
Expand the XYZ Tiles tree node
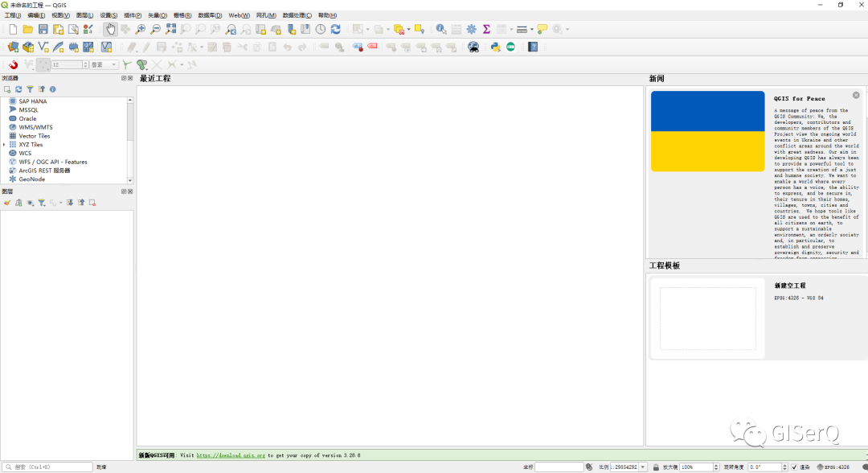[x=5, y=145]
